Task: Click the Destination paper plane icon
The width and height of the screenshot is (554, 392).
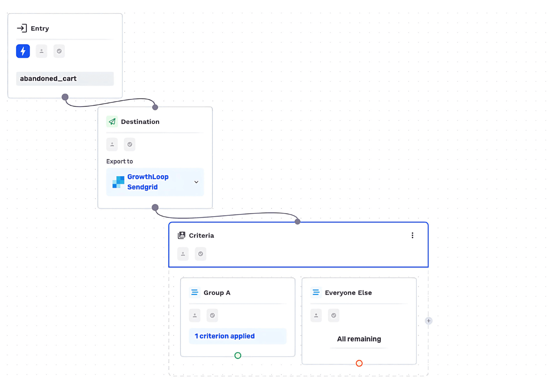Action: coord(112,121)
